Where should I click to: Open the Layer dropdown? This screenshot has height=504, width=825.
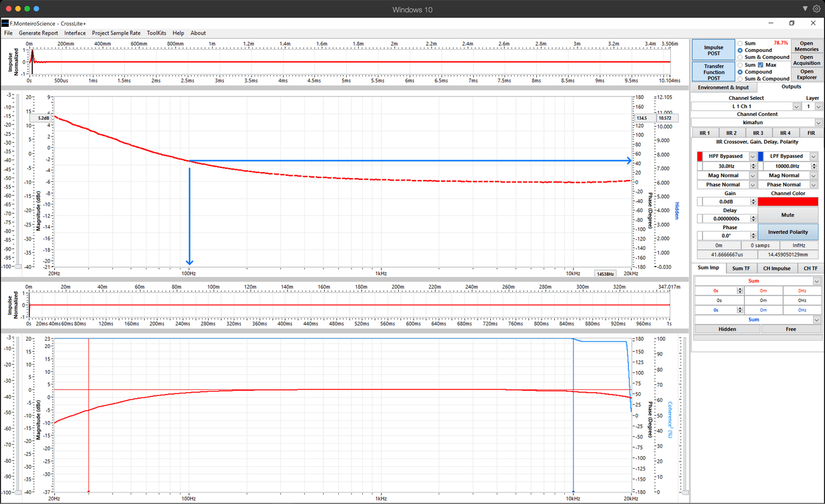click(x=818, y=106)
